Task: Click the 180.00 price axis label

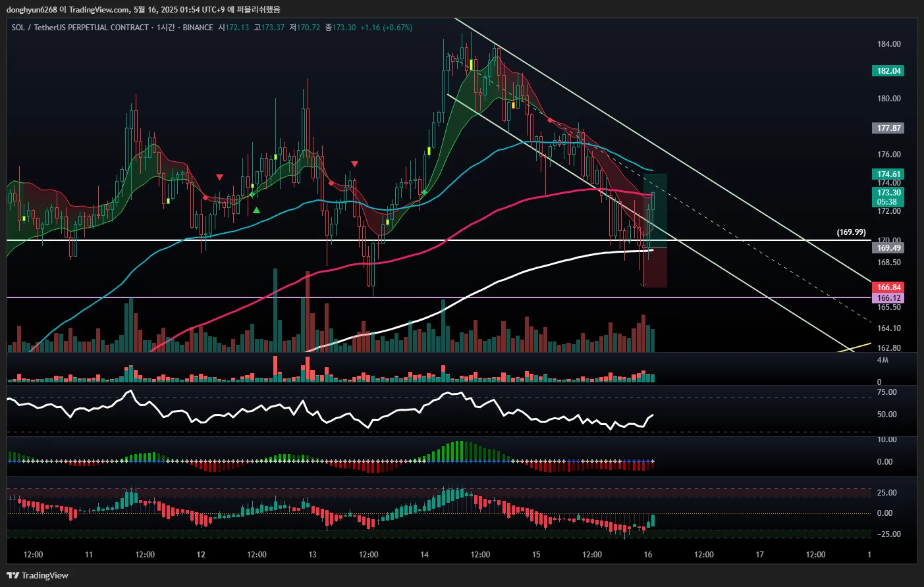Action: point(888,99)
